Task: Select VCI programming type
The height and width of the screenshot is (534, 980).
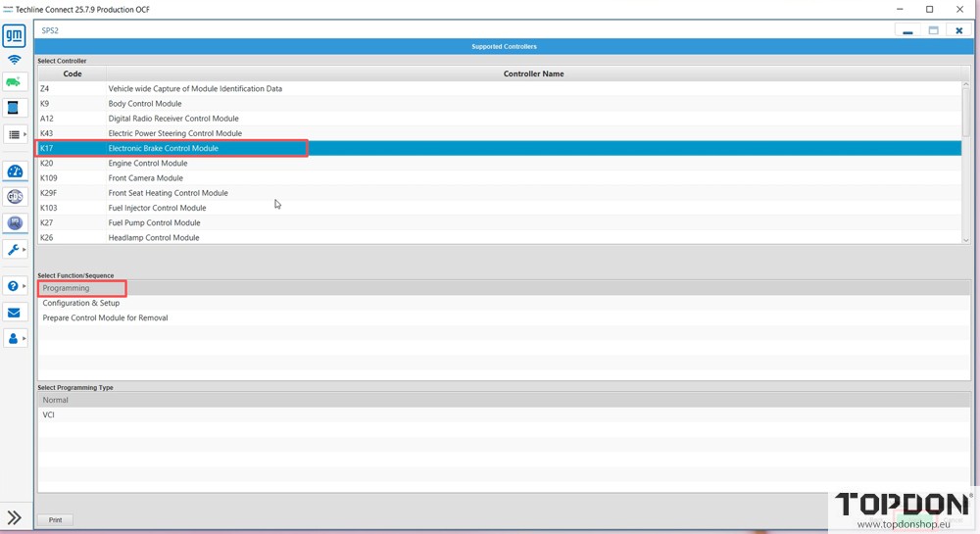Action: (x=49, y=414)
